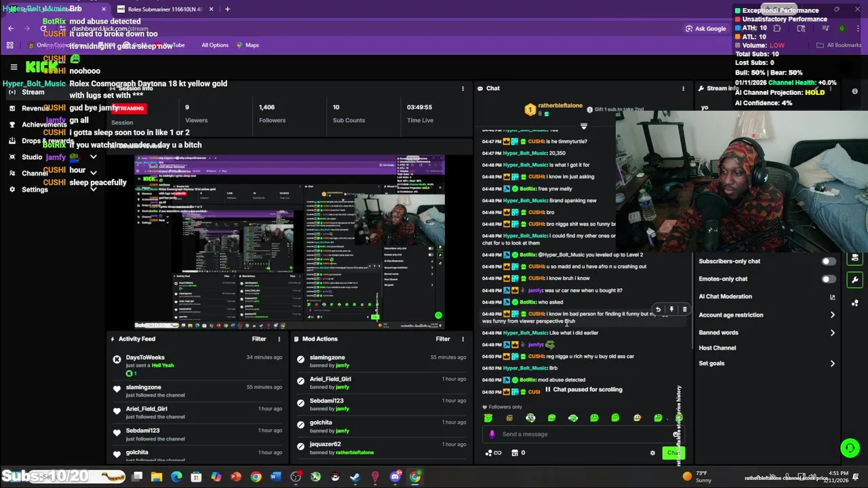Click jaquarez62 in Mod Actions list
This screenshot has height=488, width=868.
(x=325, y=444)
